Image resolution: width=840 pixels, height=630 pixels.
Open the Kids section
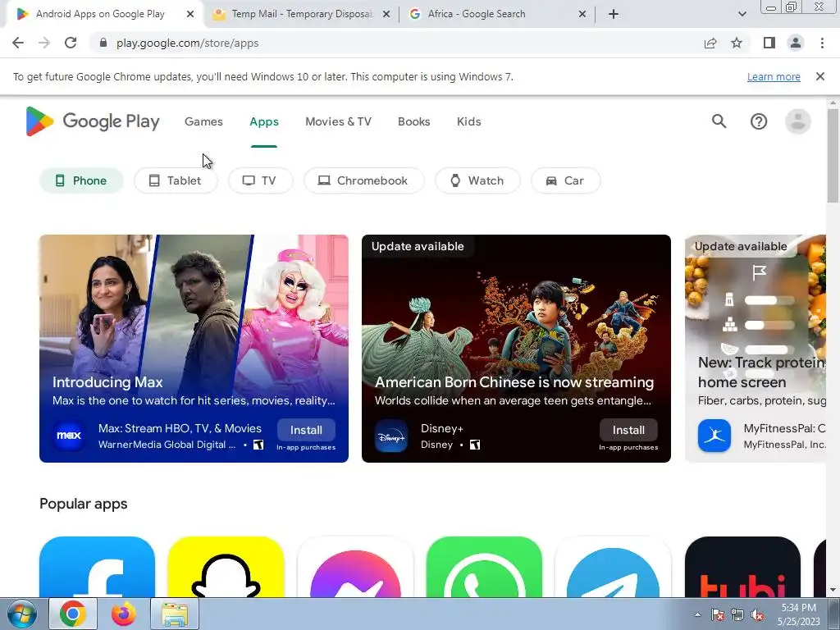[468, 121]
